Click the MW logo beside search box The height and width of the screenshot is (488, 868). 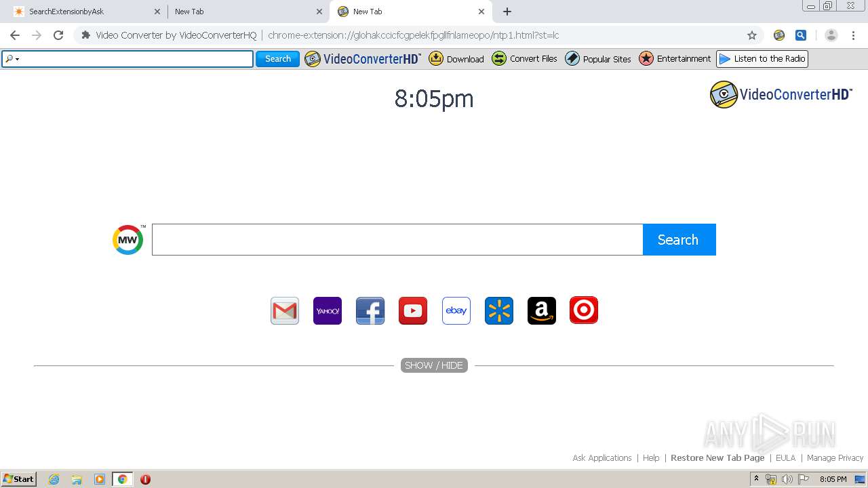pyautogui.click(x=128, y=239)
